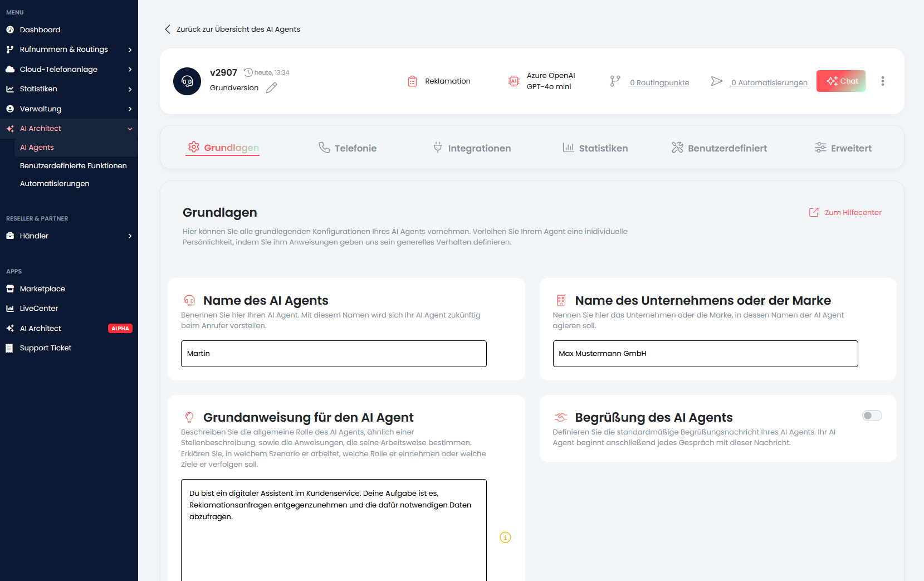Screen dimensions: 924x581
Task: Select the Grundlagen tab
Action: [x=223, y=148]
